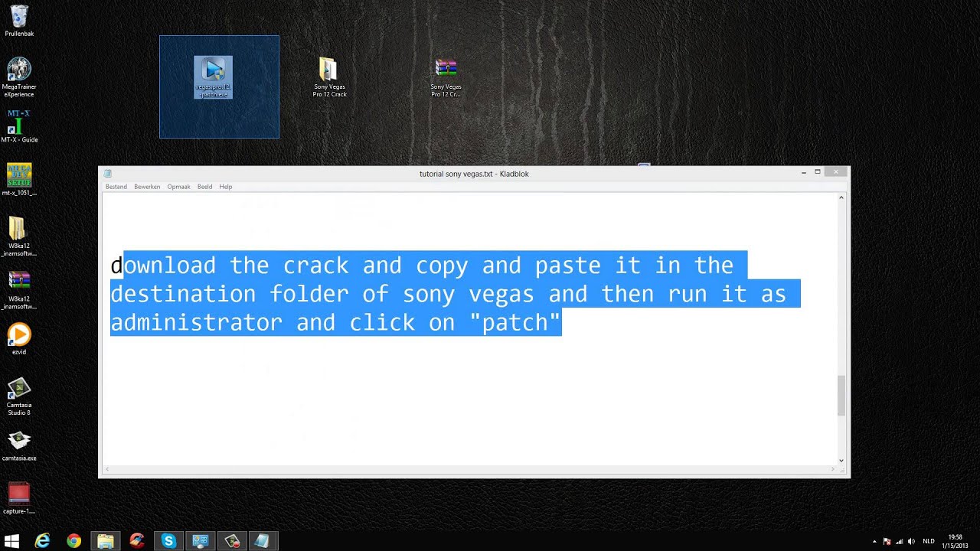The height and width of the screenshot is (551, 980).
Task: Switch to the Control Panel taskbar window
Action: click(200, 541)
